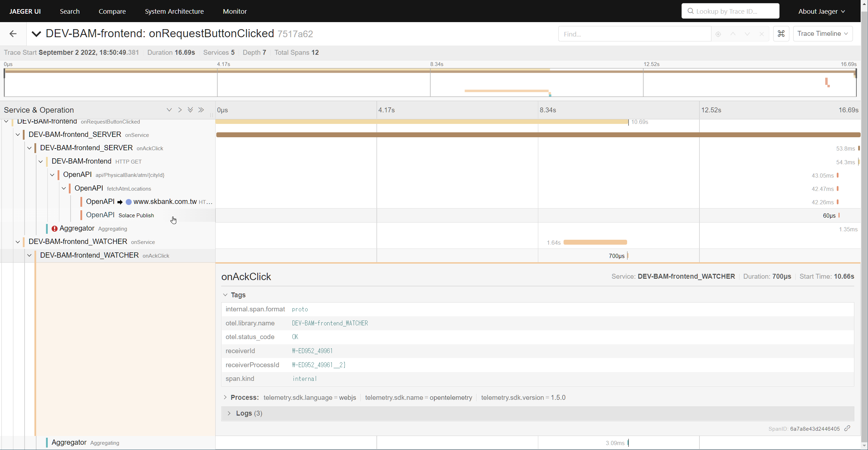Screen dimensions: 868x450
Task: Go to the Compare page
Action: click(x=112, y=11)
